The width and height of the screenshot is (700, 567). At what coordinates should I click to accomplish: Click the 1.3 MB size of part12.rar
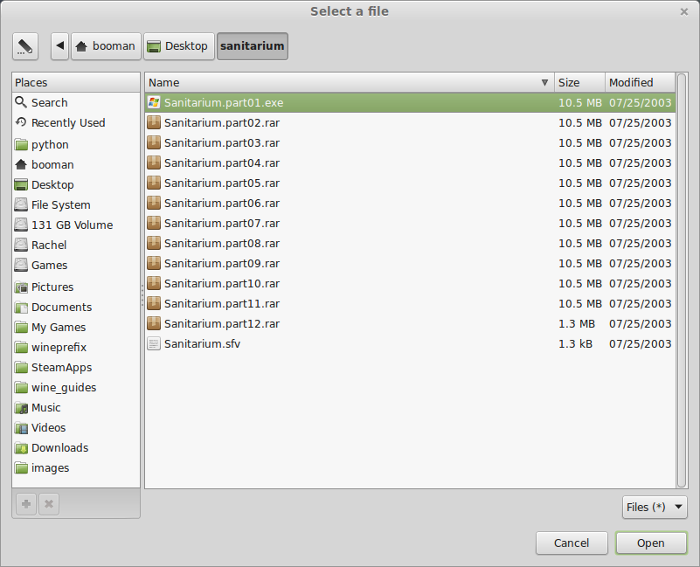(577, 324)
